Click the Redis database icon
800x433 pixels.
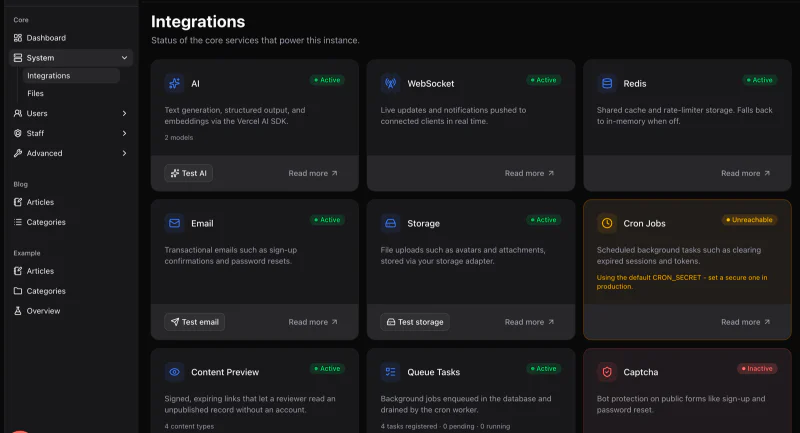pos(607,83)
